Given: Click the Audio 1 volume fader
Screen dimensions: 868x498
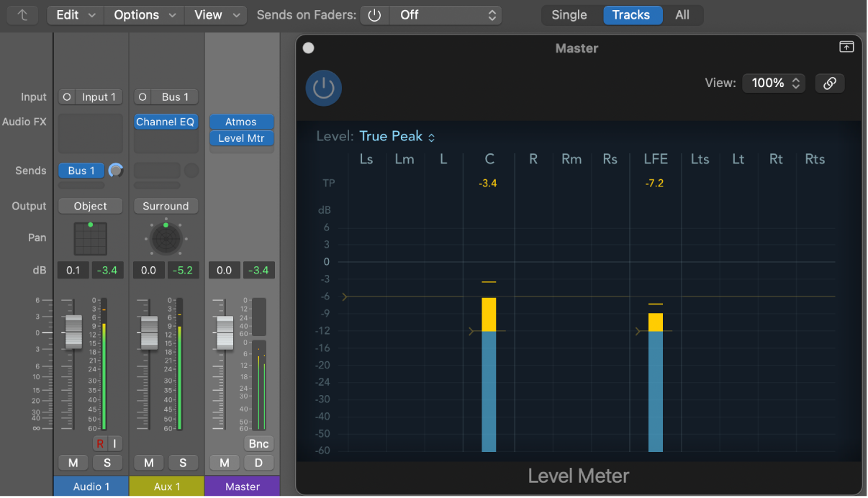Looking at the screenshot, I should (73, 332).
